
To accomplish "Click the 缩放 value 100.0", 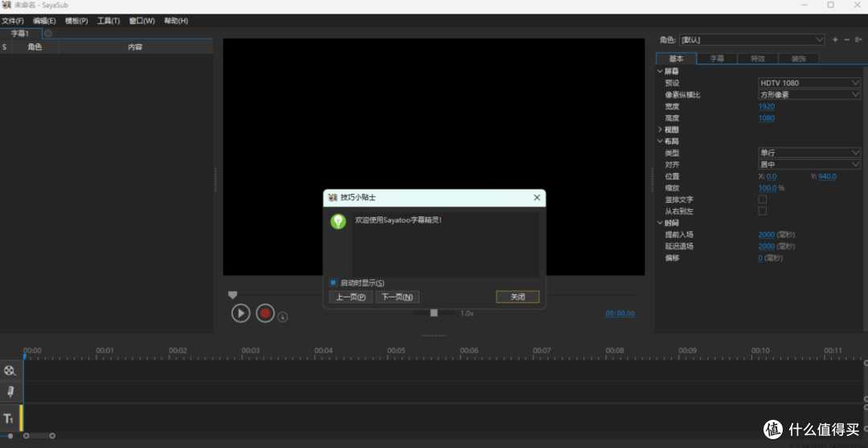I will coord(768,187).
